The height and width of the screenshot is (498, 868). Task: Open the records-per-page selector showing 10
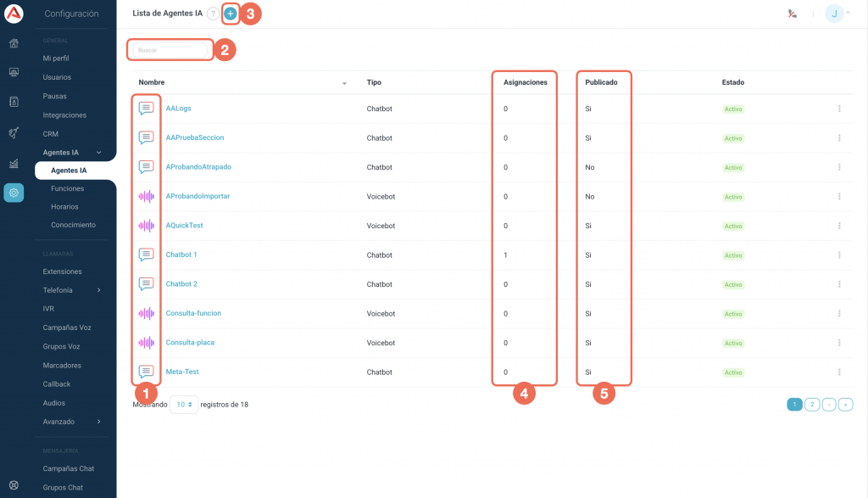point(184,405)
